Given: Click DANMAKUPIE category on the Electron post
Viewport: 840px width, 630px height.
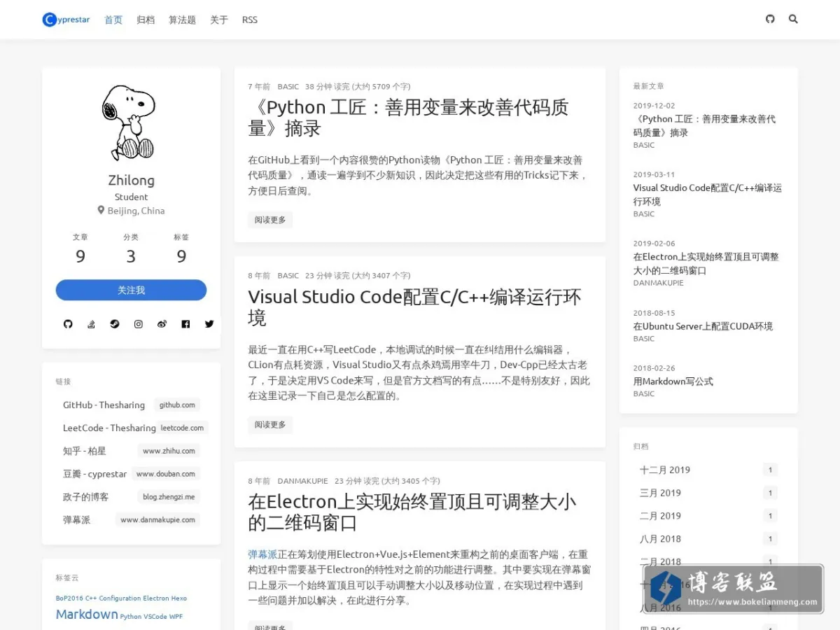Looking at the screenshot, I should [x=302, y=481].
